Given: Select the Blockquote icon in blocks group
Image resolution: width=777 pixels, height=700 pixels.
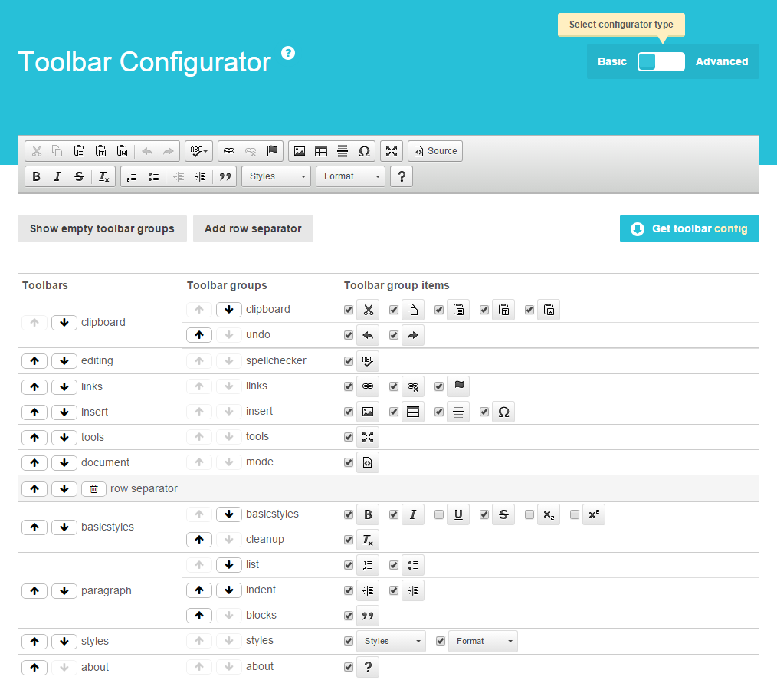Looking at the screenshot, I should 368,616.
